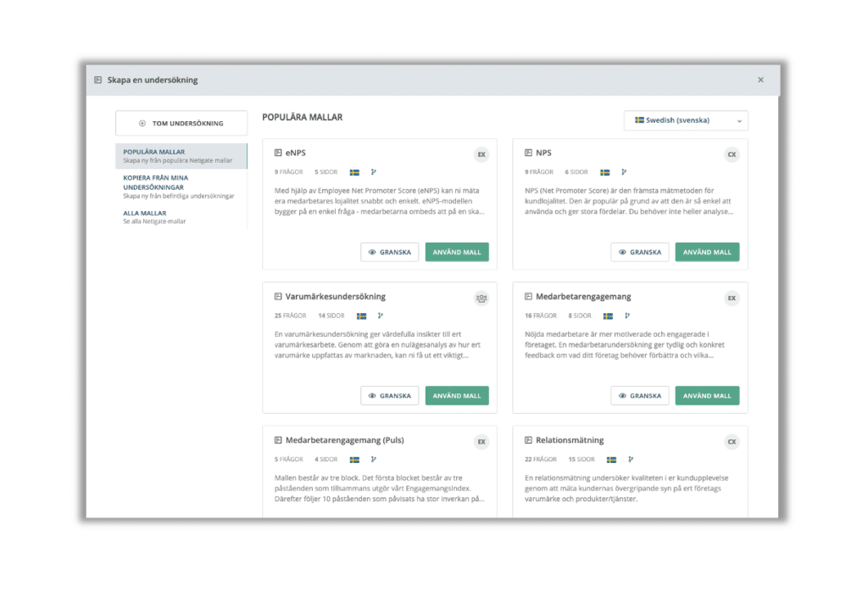This screenshot has width=868, height=592.
Task: Preview Varumärkesundersökning template with Granska
Action: [x=389, y=396]
